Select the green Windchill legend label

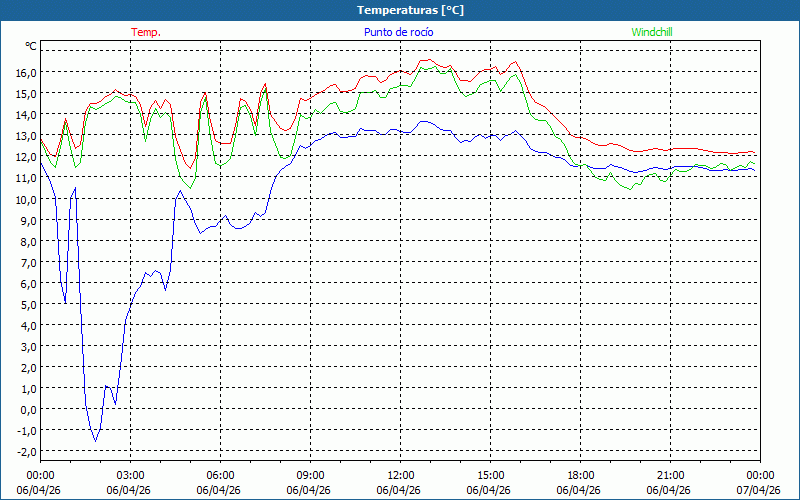coord(651,32)
